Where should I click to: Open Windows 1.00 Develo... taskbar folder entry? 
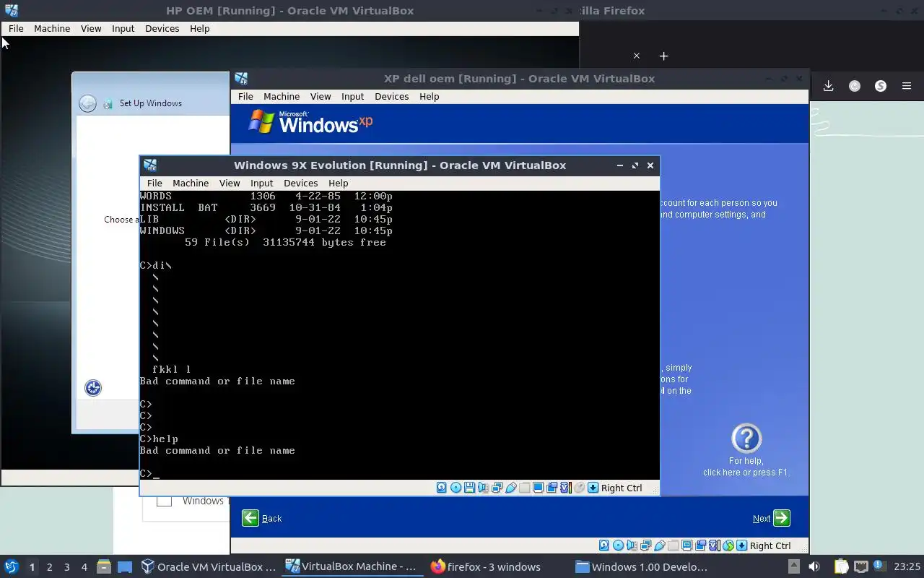642,566
